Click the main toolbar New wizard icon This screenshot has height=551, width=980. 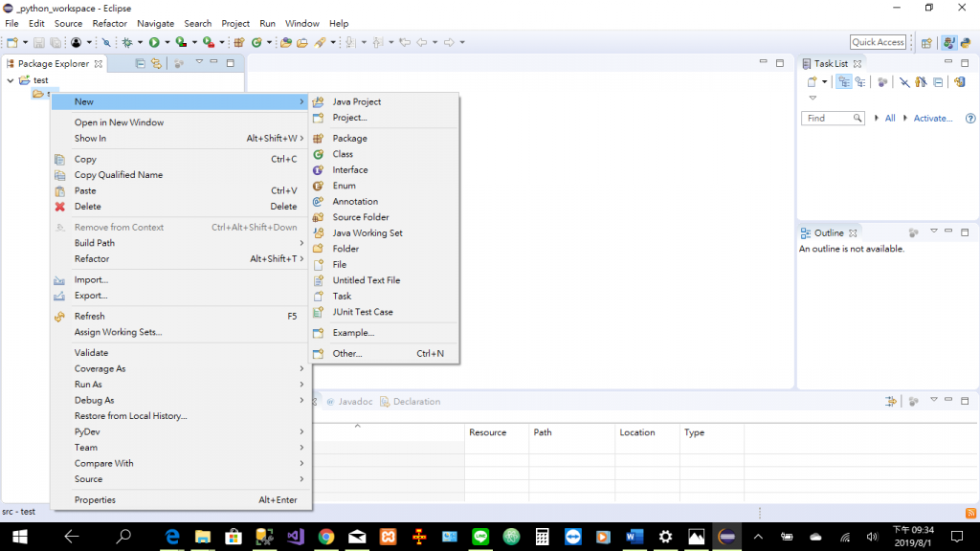tap(11, 42)
